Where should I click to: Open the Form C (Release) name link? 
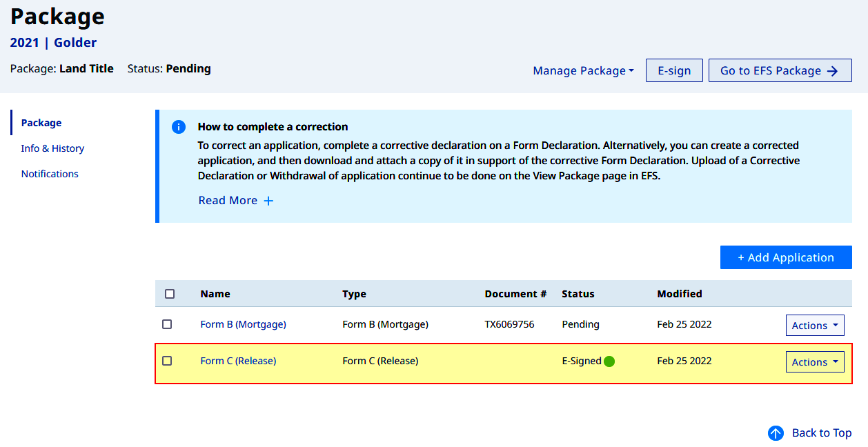238,361
